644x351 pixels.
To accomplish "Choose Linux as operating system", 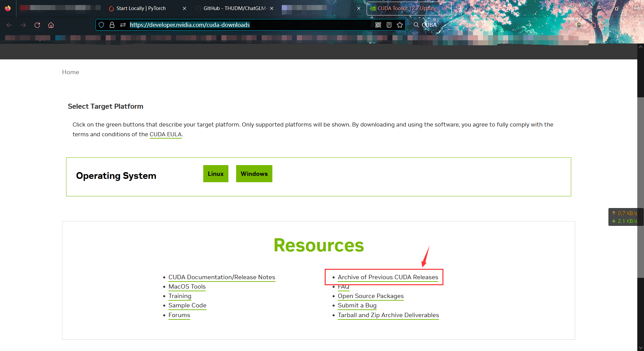I will pyautogui.click(x=216, y=173).
